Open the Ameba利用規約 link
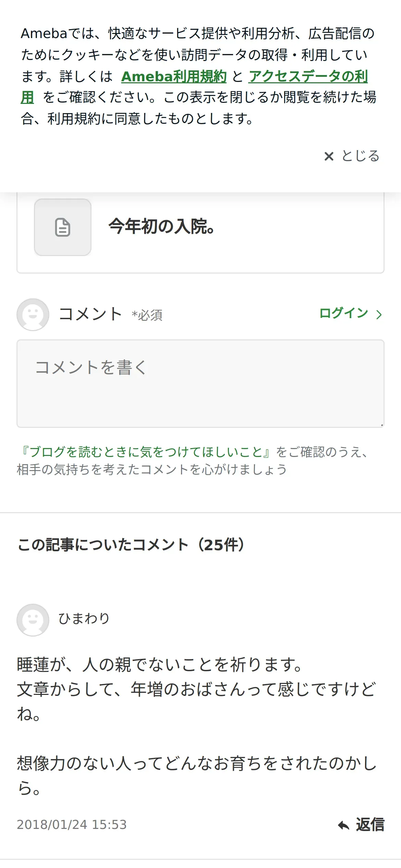 174,76
